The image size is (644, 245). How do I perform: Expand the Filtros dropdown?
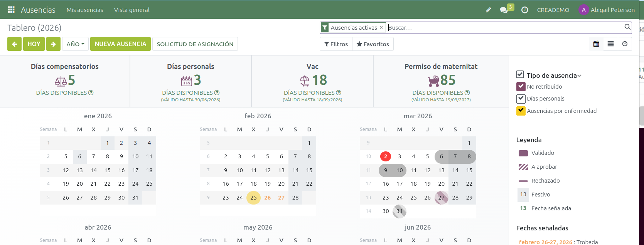pos(336,44)
